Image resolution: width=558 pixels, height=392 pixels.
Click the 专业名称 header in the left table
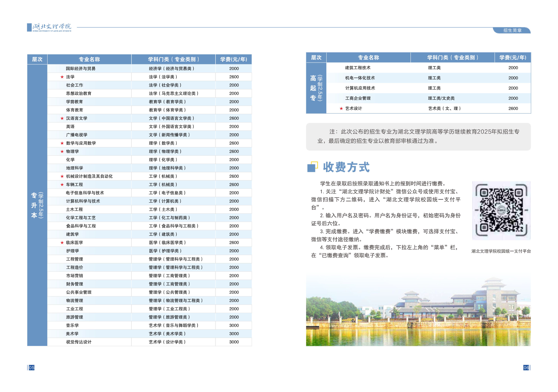[89, 59]
